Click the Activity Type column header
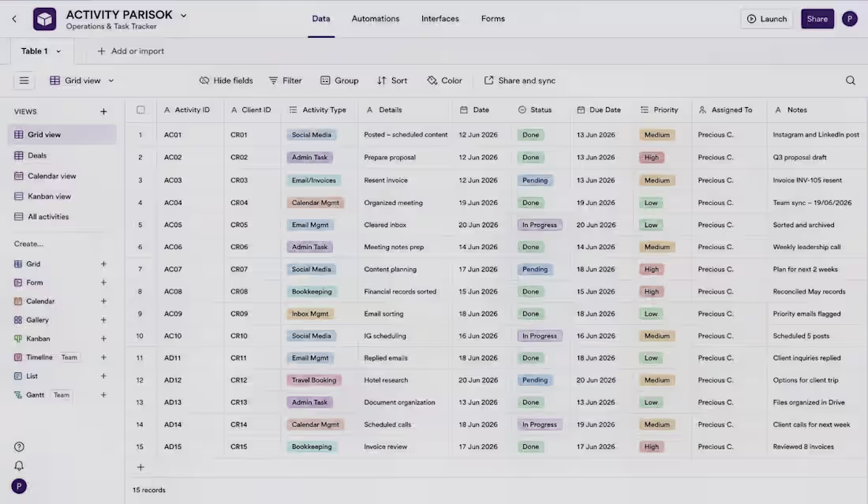This screenshot has width=868, height=504. click(320, 110)
